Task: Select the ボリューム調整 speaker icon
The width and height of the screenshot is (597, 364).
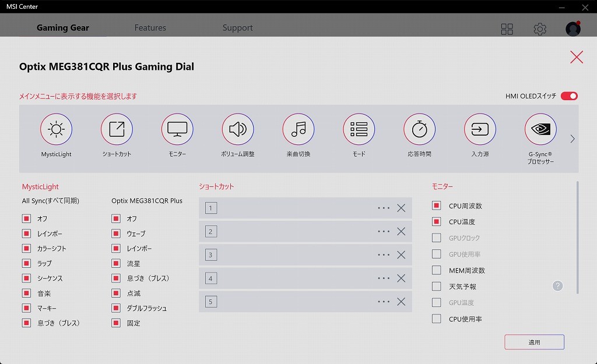Action: point(238,129)
